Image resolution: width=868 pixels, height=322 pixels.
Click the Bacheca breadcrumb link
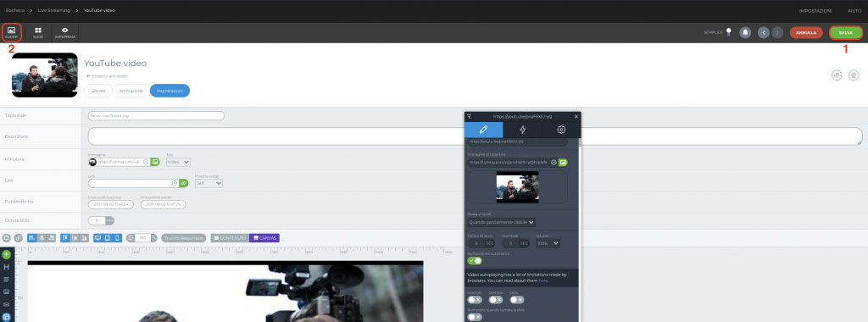[x=15, y=10]
